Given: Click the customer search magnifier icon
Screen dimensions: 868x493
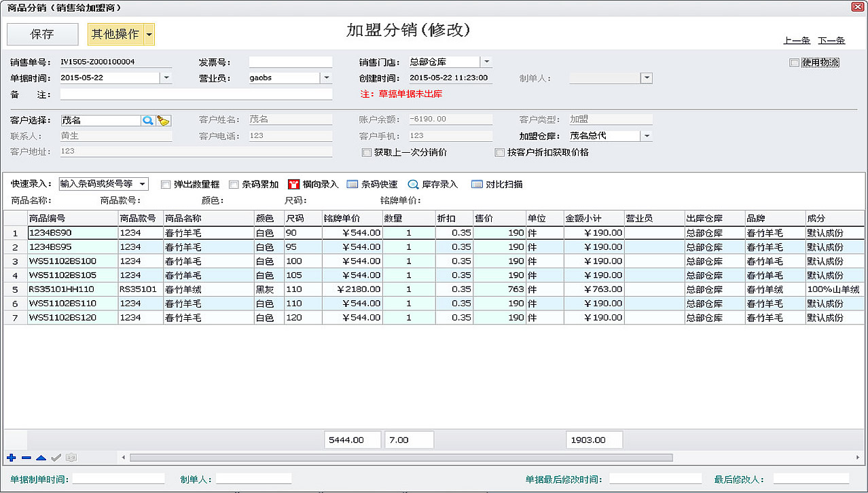Looking at the screenshot, I should click(147, 120).
